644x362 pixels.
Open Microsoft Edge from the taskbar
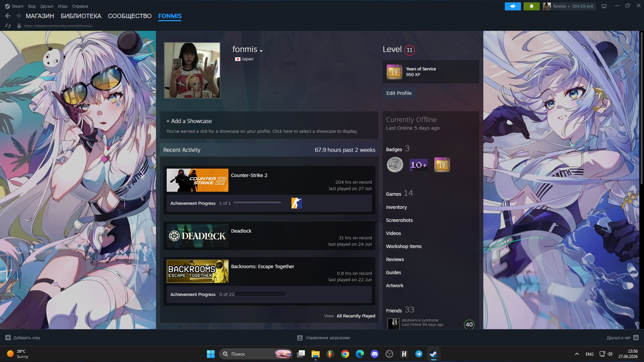pos(360,354)
